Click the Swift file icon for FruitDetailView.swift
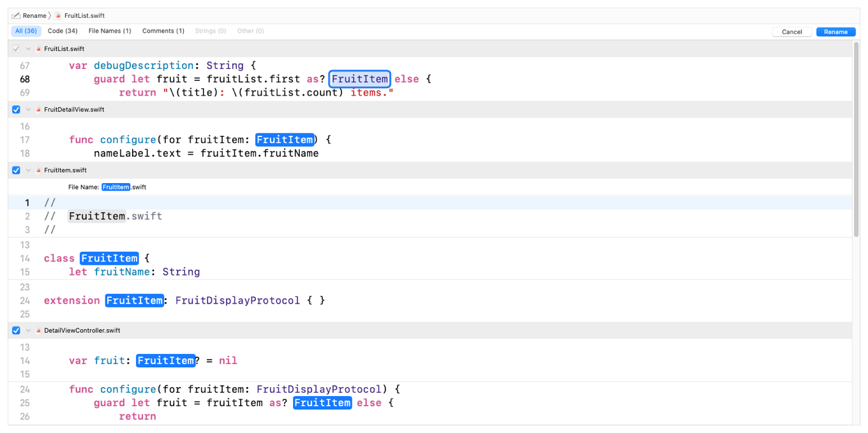 pos(38,110)
